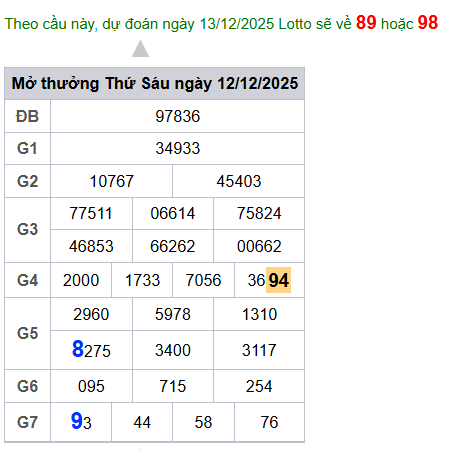Click the G3 number 75824
The width and height of the screenshot is (463, 450).
point(259,213)
